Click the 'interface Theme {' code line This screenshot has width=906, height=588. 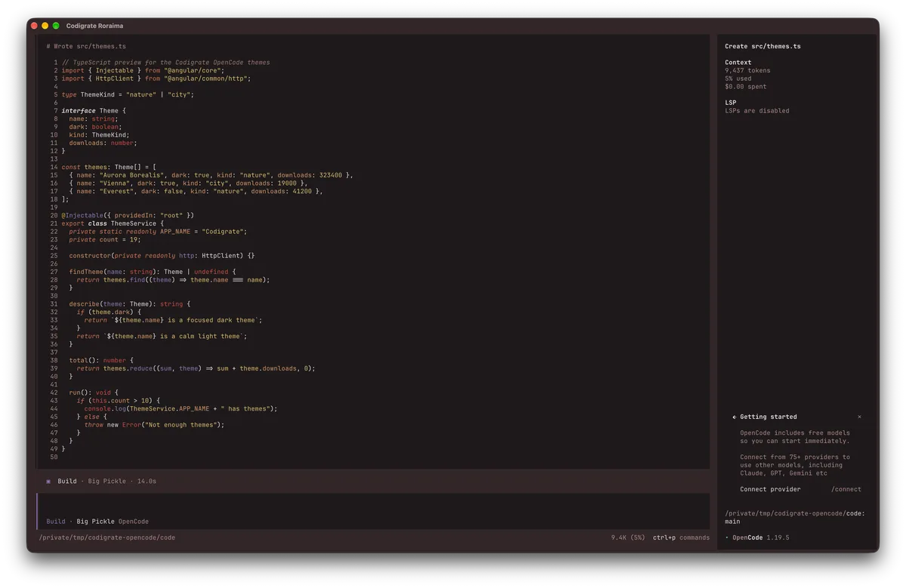(x=94, y=111)
